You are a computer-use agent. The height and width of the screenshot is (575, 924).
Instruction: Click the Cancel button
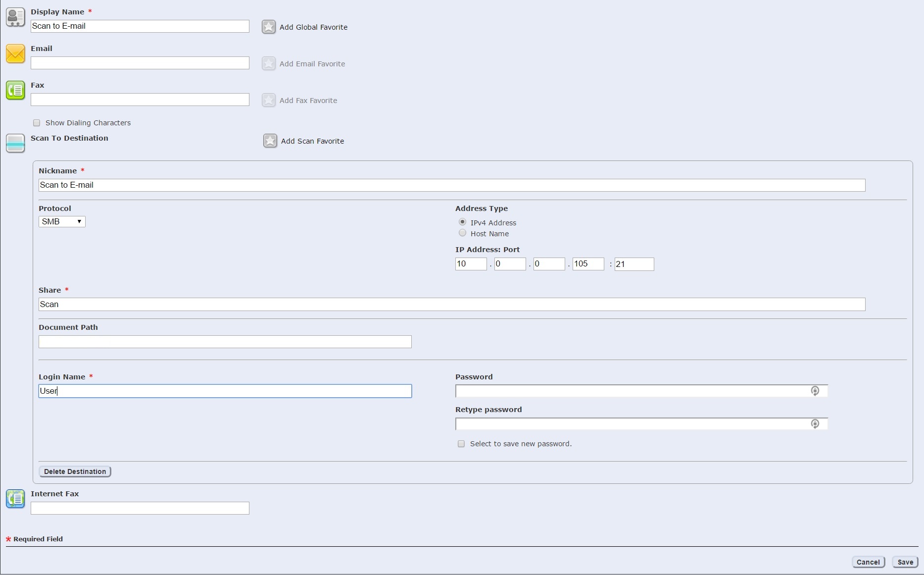[x=868, y=562]
